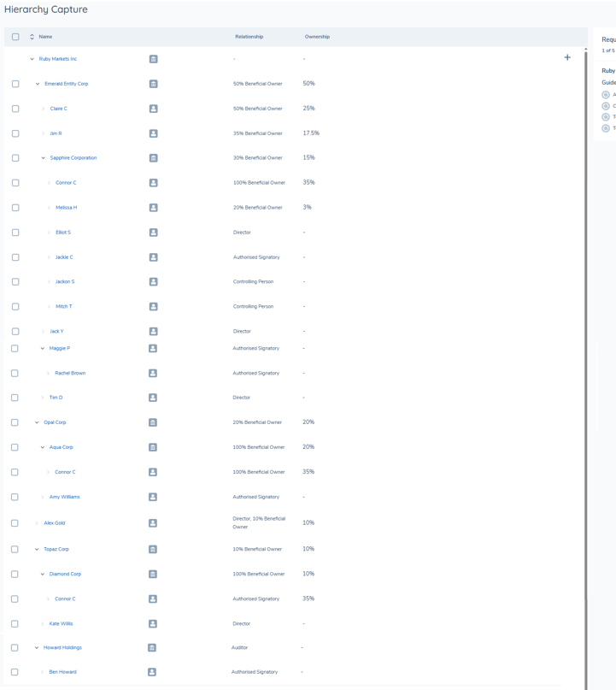616x690 pixels.
Task: Open the Kate Willis link
Action: click(x=62, y=623)
